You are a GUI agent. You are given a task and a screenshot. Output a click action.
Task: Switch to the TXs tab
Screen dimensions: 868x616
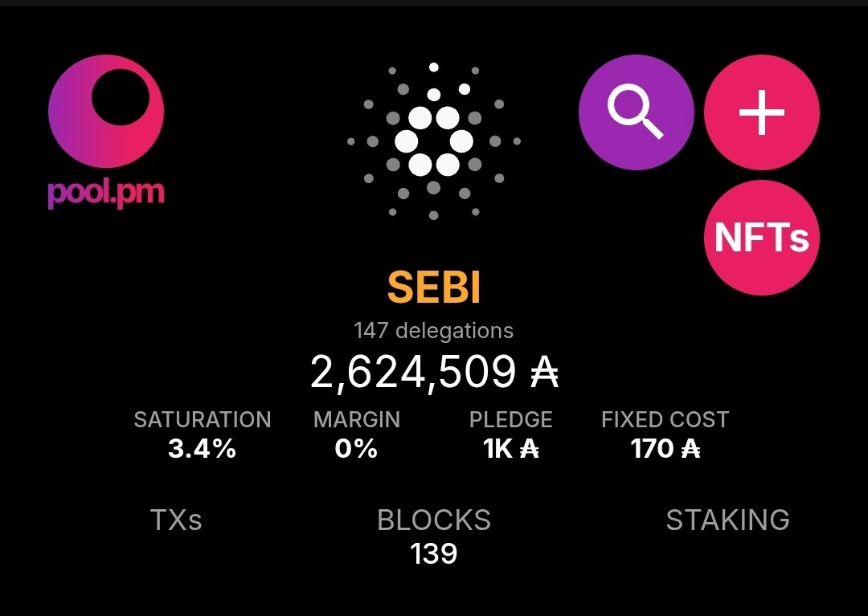click(x=176, y=520)
